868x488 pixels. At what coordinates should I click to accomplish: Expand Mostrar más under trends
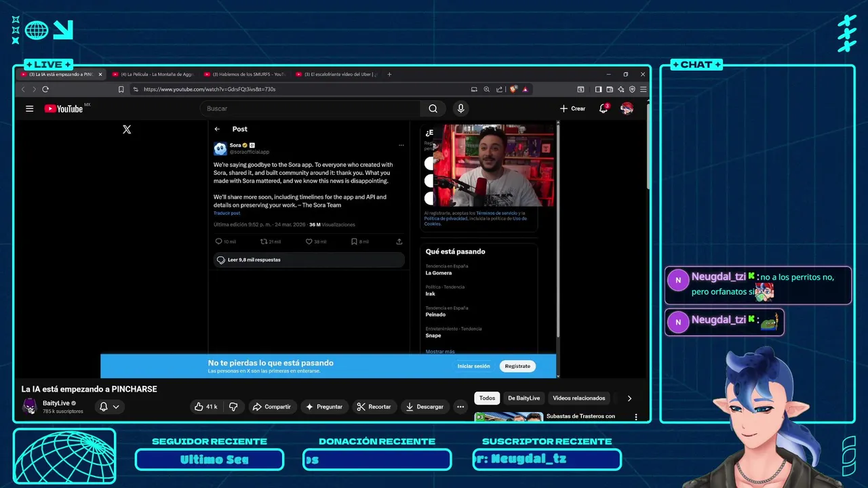click(x=440, y=351)
